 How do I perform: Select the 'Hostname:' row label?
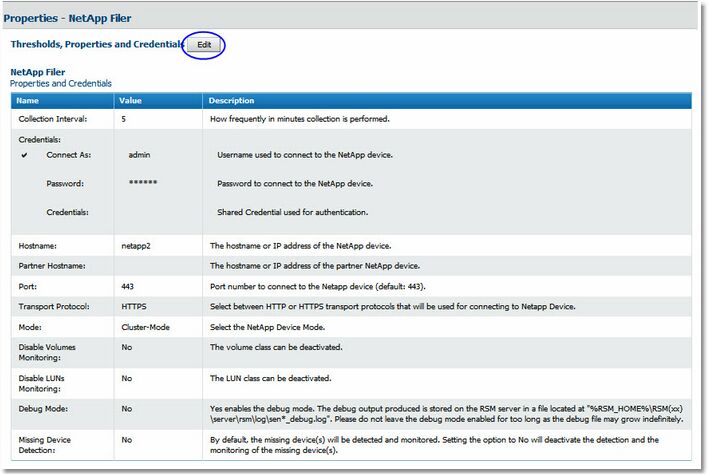coord(37,246)
